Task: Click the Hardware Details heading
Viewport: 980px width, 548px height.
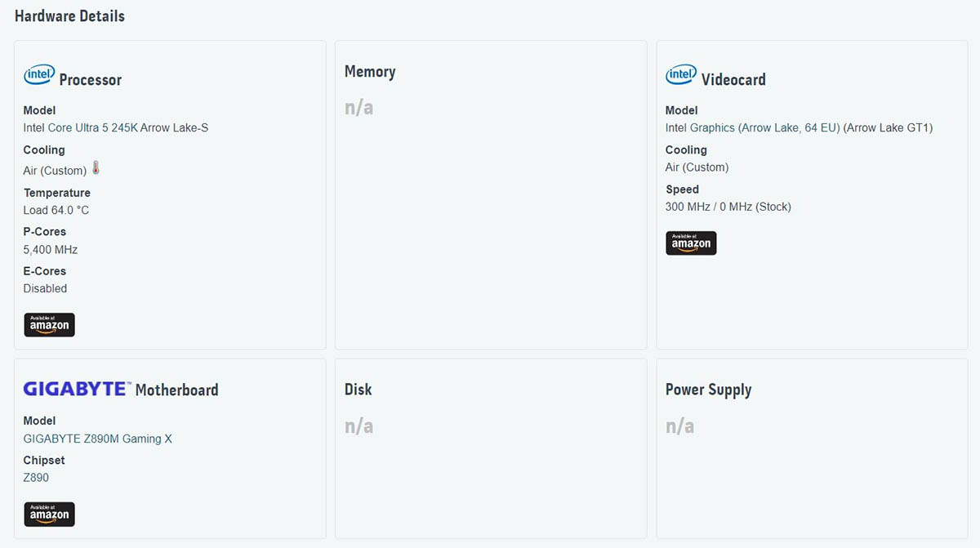Action: point(69,16)
